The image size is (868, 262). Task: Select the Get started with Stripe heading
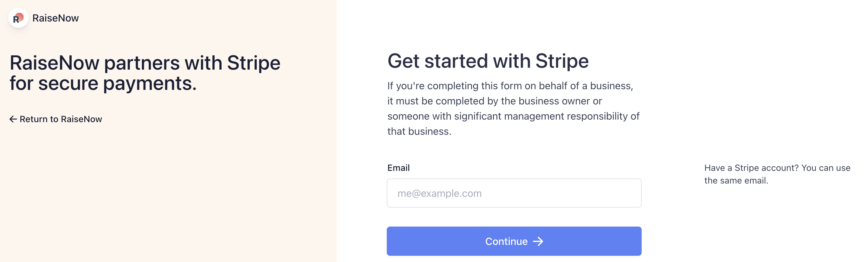coord(488,61)
